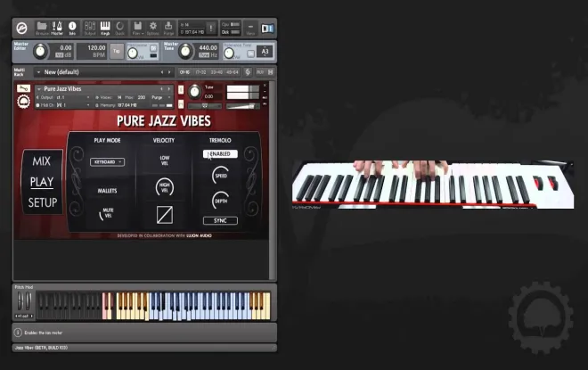
Task: Open the Browse folder panel
Action: [x=42, y=28]
